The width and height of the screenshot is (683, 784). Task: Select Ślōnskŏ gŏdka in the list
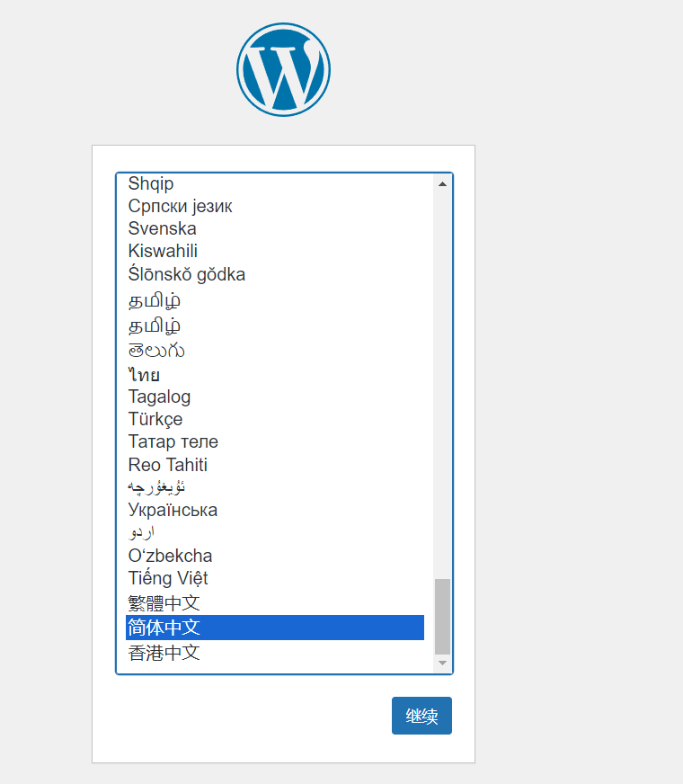(186, 274)
